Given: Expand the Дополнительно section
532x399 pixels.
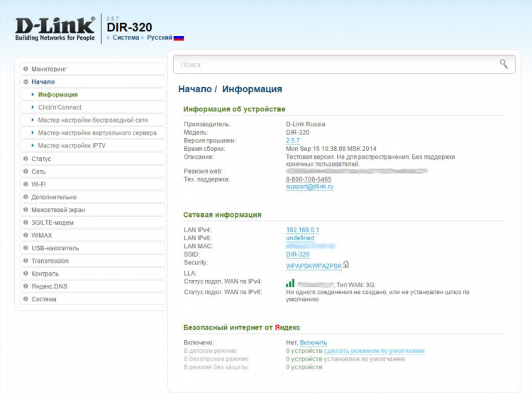Looking at the screenshot, I should [x=92, y=197].
